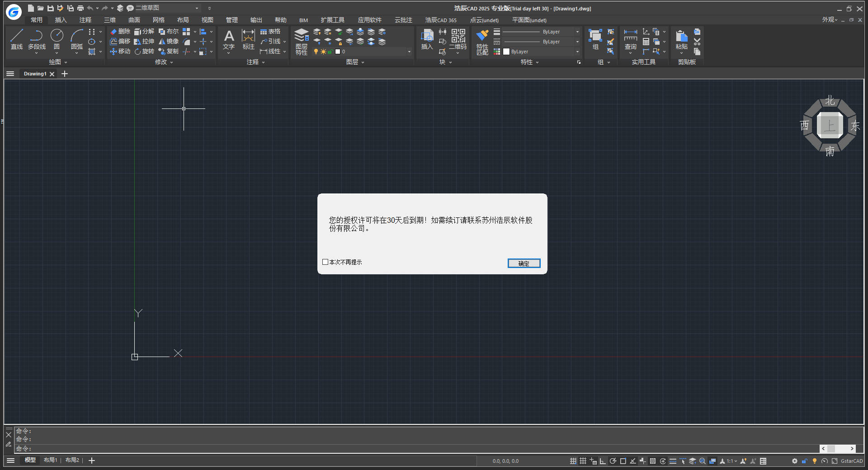Screen dimensions: 868x470
Task: Expand the 图层 panel
Action: click(355, 62)
